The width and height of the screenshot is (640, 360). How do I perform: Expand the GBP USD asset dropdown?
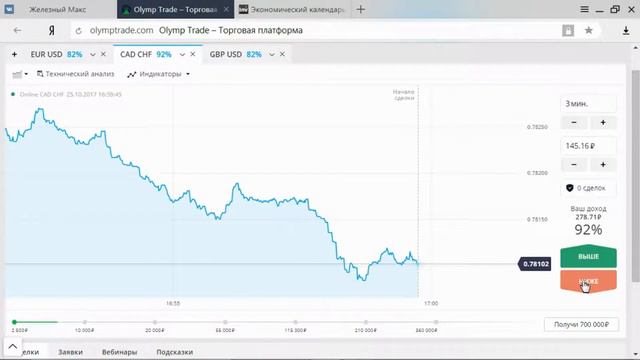(x=271, y=55)
